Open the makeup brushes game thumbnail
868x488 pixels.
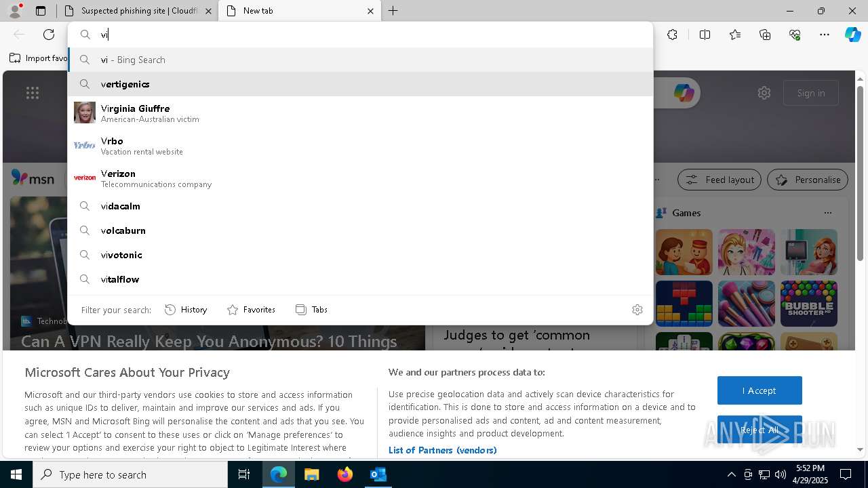pos(747,304)
